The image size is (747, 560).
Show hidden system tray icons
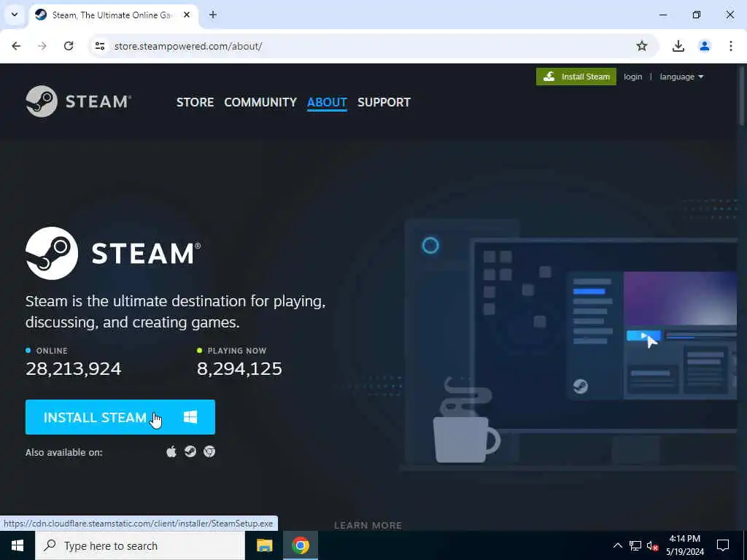[x=617, y=545]
